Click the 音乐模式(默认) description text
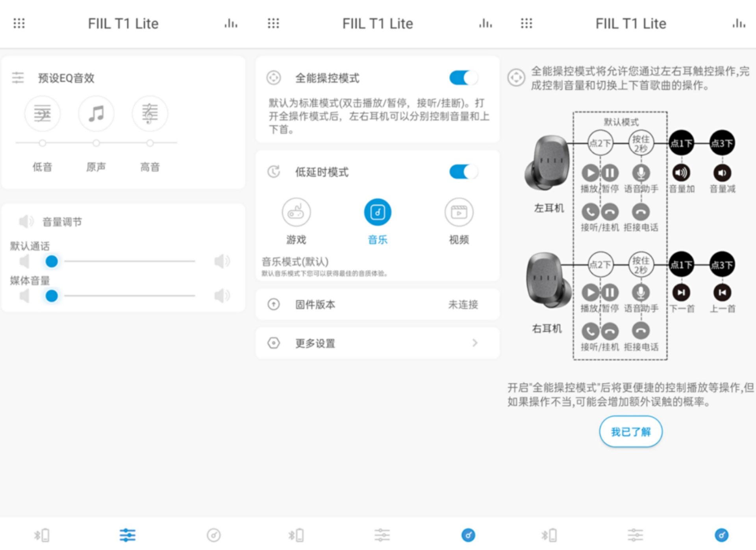This screenshot has height=550, width=756. [295, 262]
